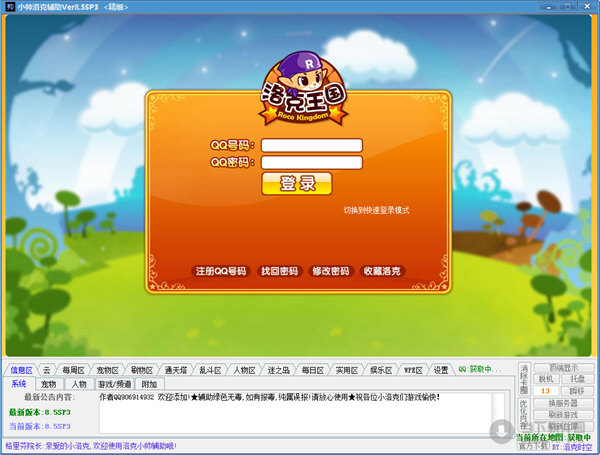Click 收藏洛克 bookmark button
600x455 pixels.
(382, 271)
